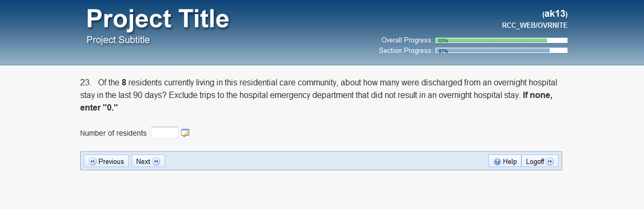Screen dimensions: 644x209
Task: Click the Project Title heading
Action: [x=158, y=19]
